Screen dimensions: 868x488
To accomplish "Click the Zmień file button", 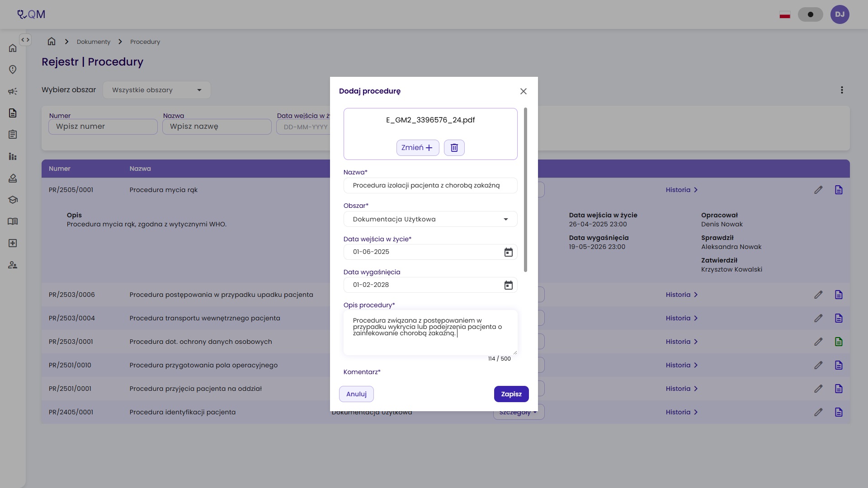I will (x=418, y=148).
